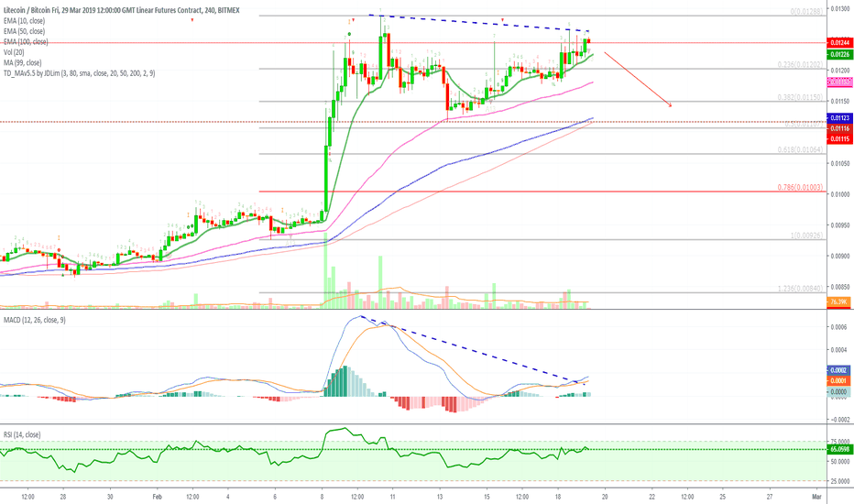Click the green 0.01226 price tag
This screenshot has width=854, height=504.
(x=839, y=54)
